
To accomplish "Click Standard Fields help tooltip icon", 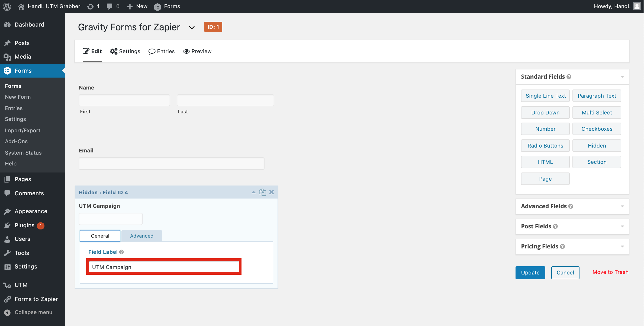I will point(569,77).
